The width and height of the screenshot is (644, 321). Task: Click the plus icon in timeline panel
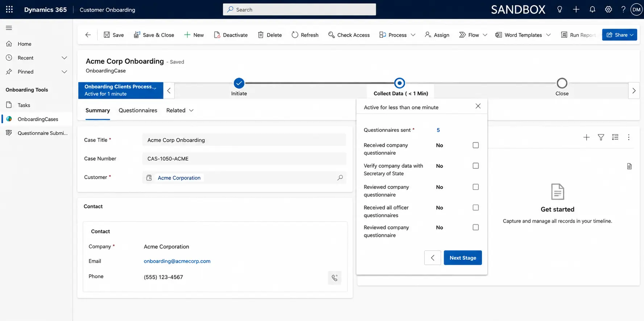coord(586,137)
